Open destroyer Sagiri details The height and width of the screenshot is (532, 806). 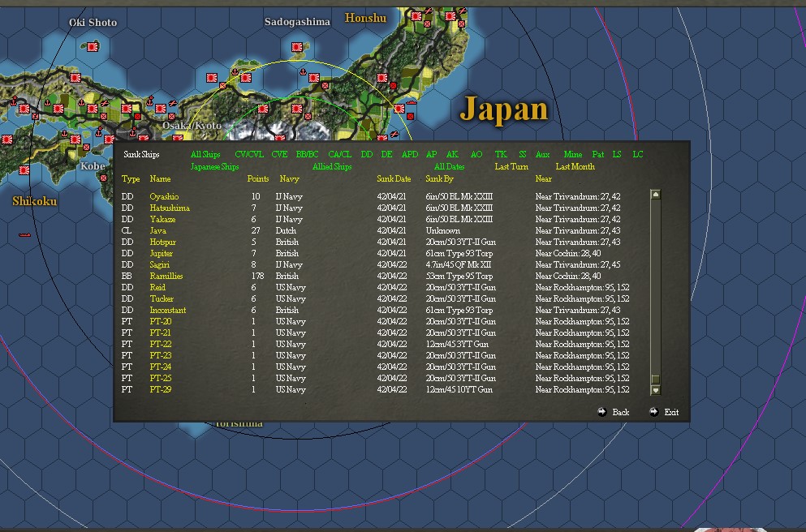pos(159,264)
